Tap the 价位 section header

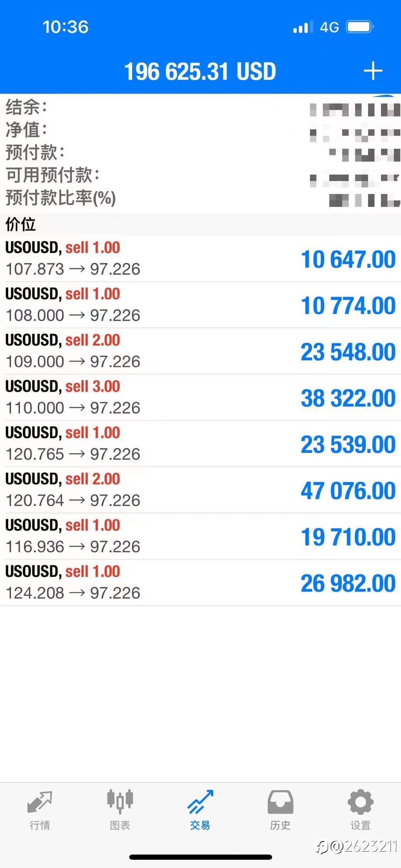point(200,224)
